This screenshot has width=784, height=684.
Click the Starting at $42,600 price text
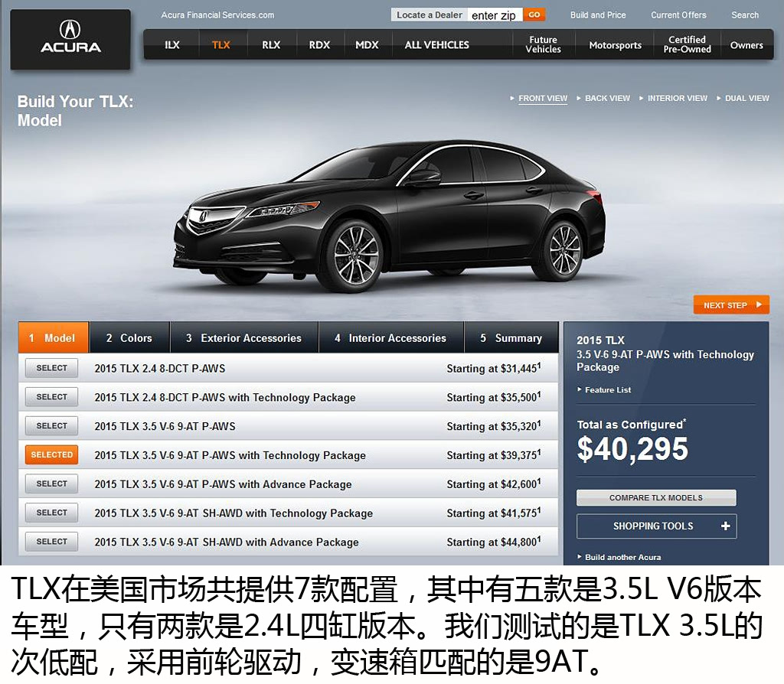[x=494, y=484]
